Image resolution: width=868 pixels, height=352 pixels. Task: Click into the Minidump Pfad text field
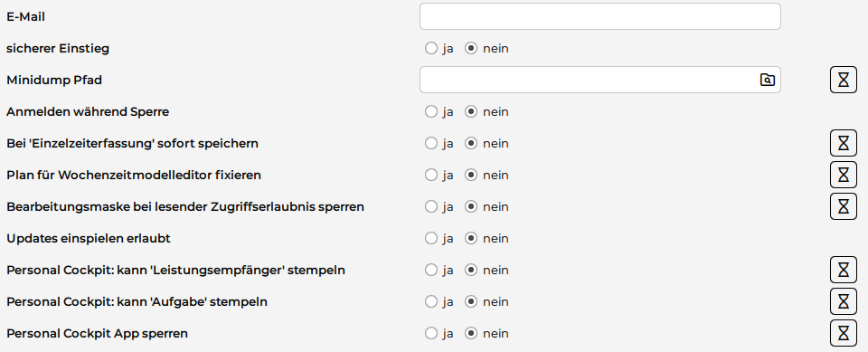click(588, 80)
